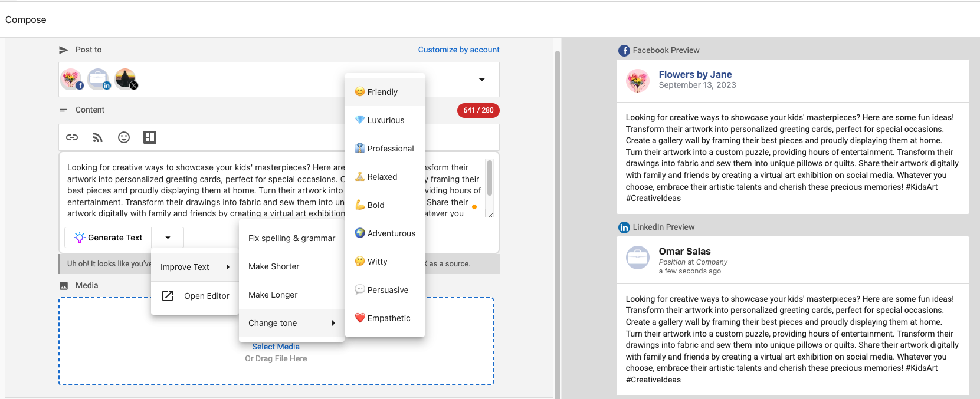Click the RSS feed icon in Content toolbar
Viewport: 980px width, 399px height.
tap(98, 137)
